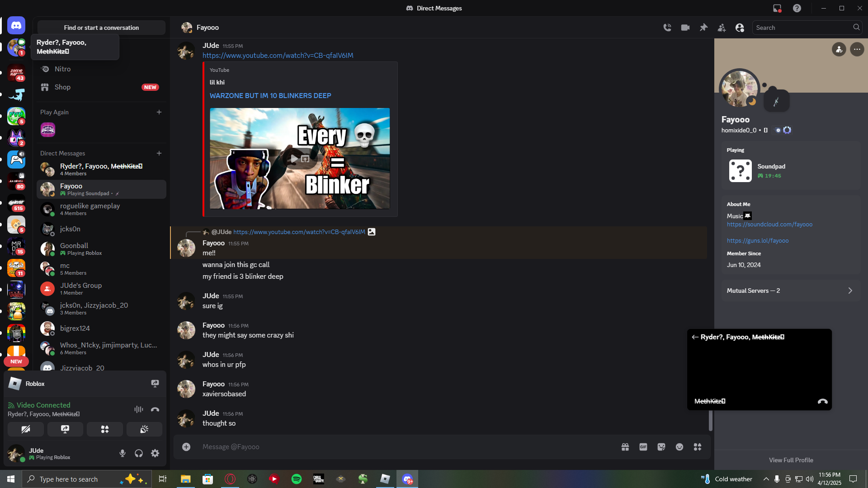The height and width of the screenshot is (488, 868).
Task: Add a game to Play Again
Action: tap(159, 112)
